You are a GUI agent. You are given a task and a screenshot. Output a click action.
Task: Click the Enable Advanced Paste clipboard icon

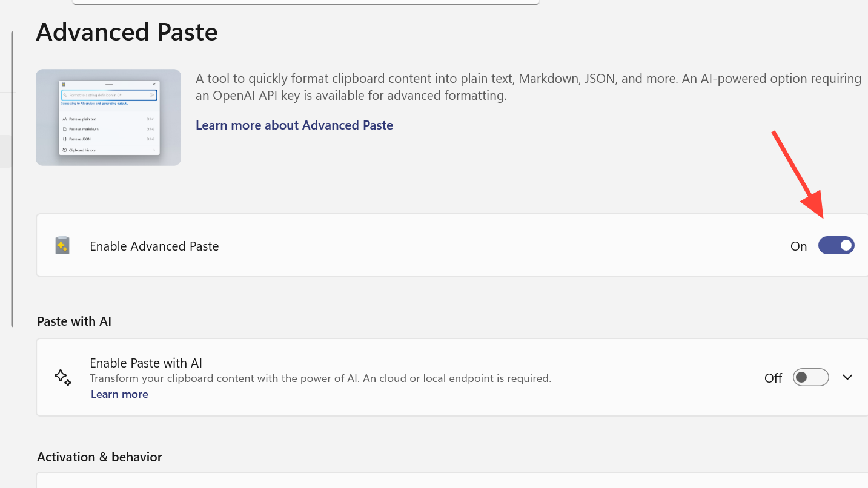pyautogui.click(x=62, y=245)
